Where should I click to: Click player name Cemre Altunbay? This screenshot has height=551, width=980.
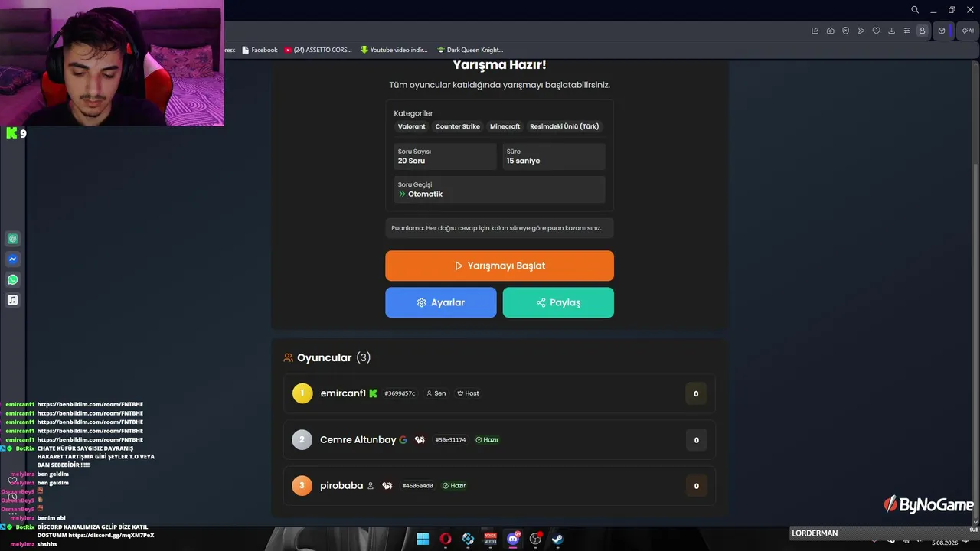tap(358, 439)
